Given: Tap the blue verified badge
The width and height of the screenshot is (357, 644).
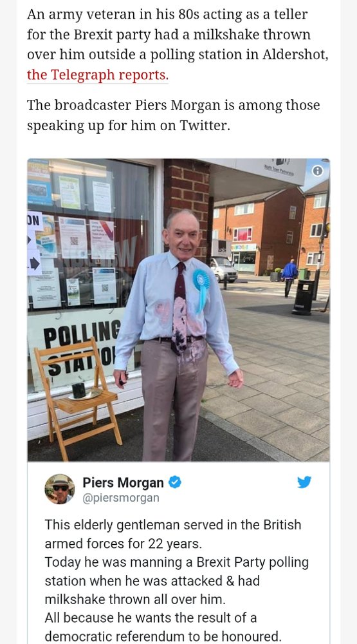Looking at the screenshot, I should (x=175, y=482).
